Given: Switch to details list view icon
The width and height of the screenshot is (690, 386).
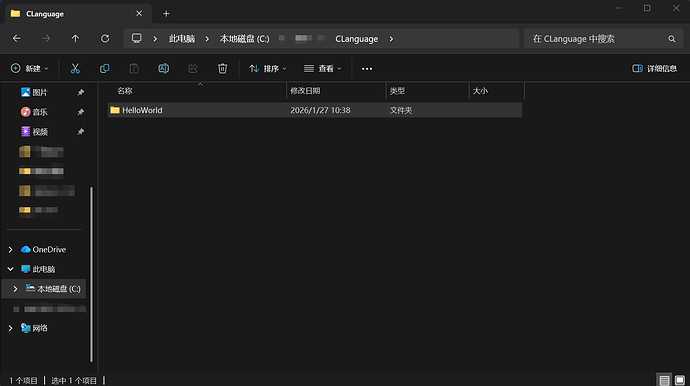Looking at the screenshot, I should [664, 380].
